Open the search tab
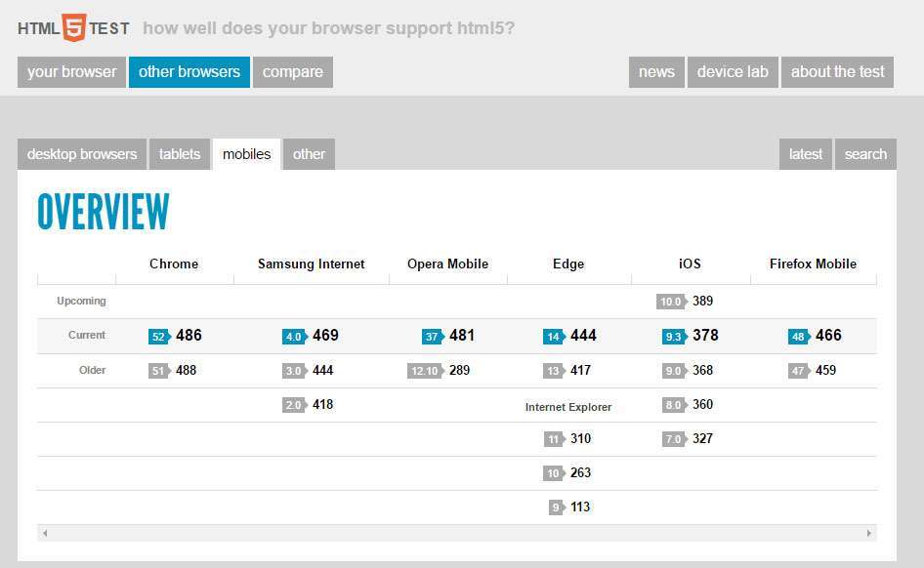The width and height of the screenshot is (924, 568). (865, 154)
